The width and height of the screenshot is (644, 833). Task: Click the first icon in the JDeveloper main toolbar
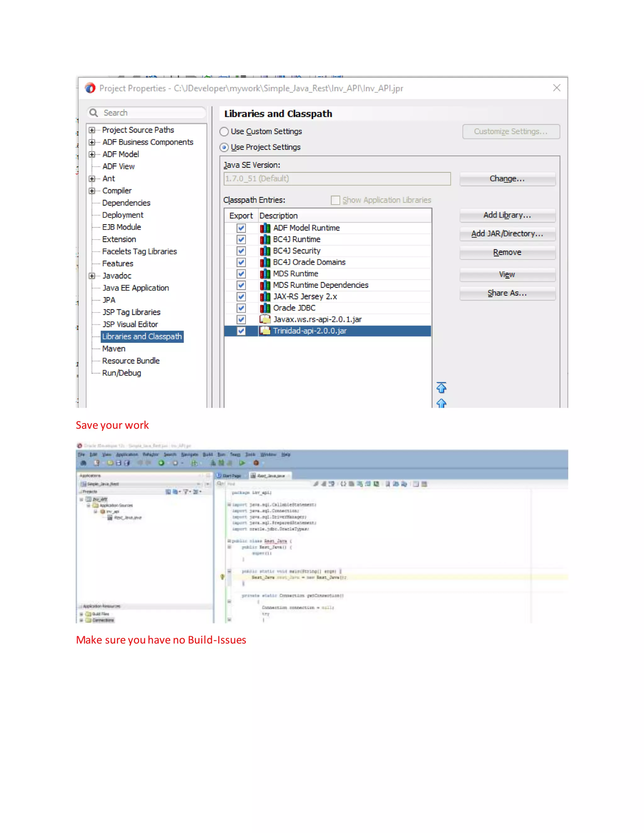83,463
